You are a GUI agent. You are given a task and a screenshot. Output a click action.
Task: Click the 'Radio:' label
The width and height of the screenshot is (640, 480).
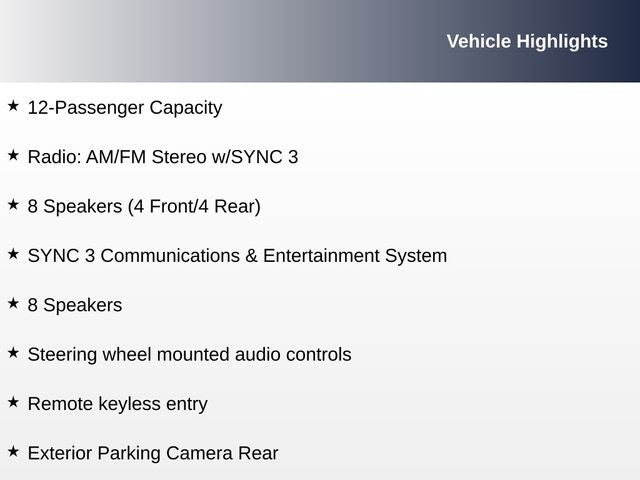point(54,157)
